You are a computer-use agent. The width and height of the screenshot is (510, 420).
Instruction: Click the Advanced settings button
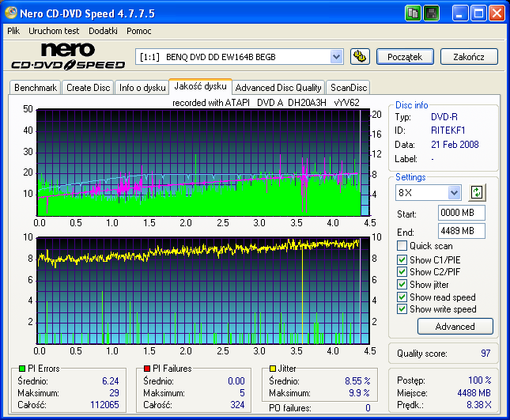coord(455,327)
